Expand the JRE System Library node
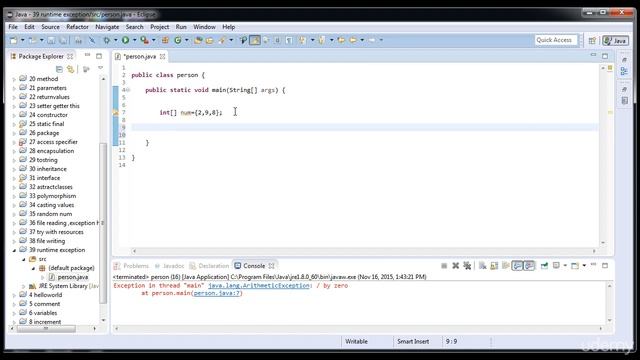The image size is (640, 360). 24,286
